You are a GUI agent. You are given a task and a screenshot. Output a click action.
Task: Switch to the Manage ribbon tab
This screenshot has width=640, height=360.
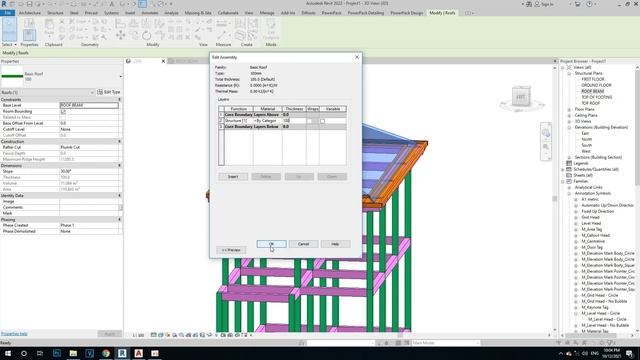coord(267,13)
